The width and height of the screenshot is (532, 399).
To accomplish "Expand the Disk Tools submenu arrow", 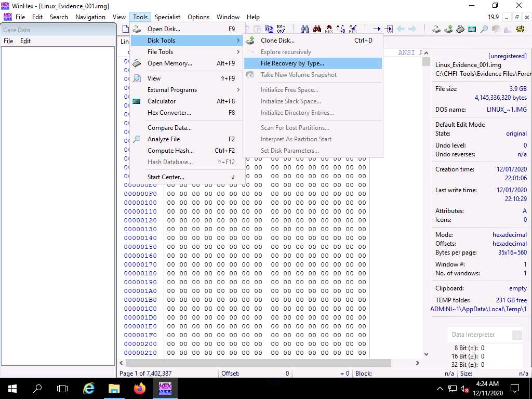I will pyautogui.click(x=238, y=41).
